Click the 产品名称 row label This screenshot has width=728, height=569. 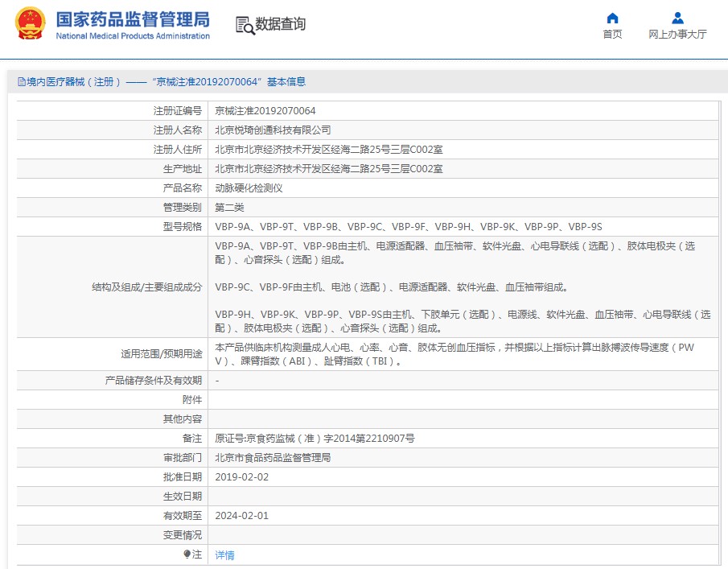(183, 188)
